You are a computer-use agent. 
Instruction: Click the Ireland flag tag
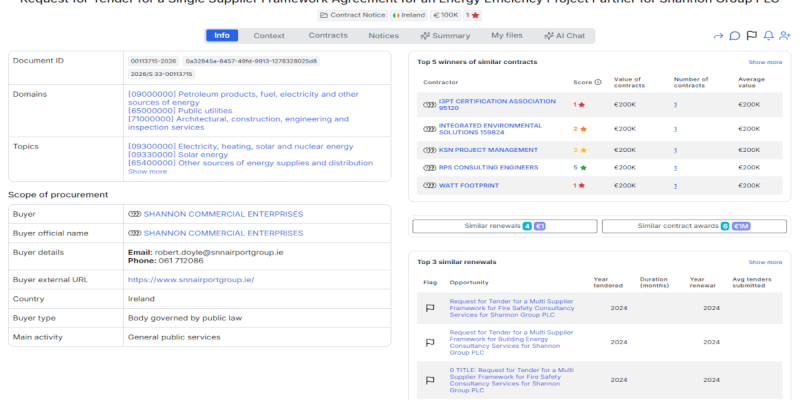coord(409,15)
